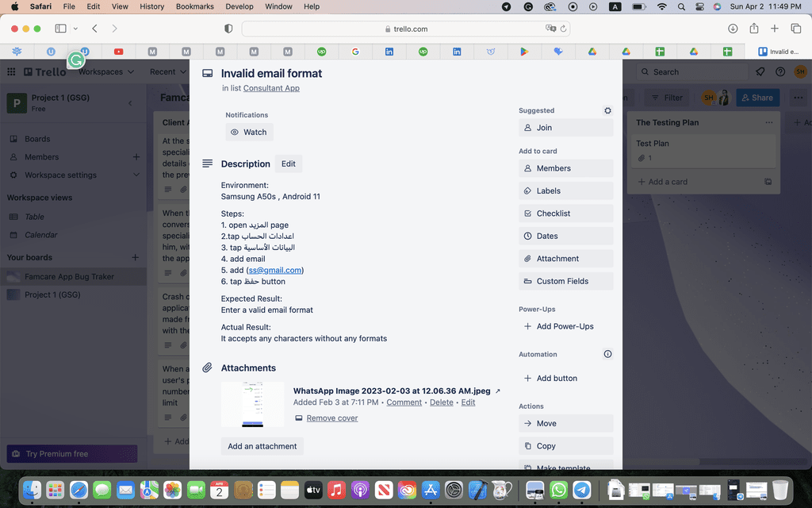
Task: Click the trello.com address bar
Action: [x=406, y=29]
